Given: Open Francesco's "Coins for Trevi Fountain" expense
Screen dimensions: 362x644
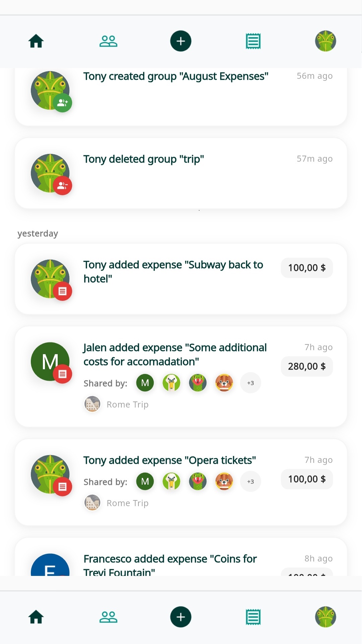Looking at the screenshot, I should 170,564.
